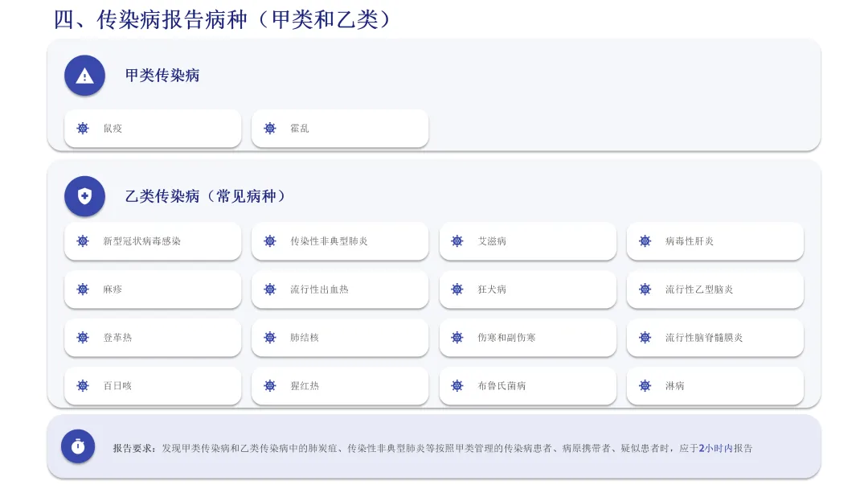Screen dimensions: 868x489
Task: Click the virus icon next to 狂犬病
Action: click(457, 290)
